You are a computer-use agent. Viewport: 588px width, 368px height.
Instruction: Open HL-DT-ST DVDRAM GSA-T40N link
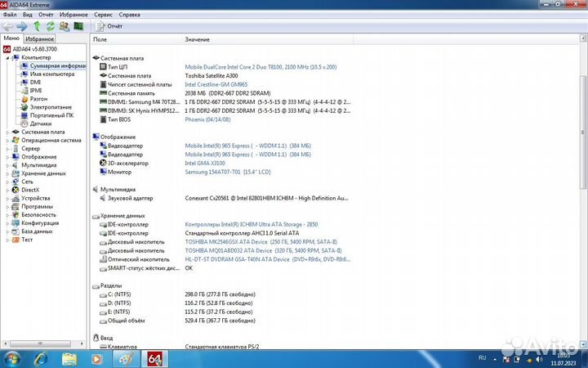[x=267, y=259]
